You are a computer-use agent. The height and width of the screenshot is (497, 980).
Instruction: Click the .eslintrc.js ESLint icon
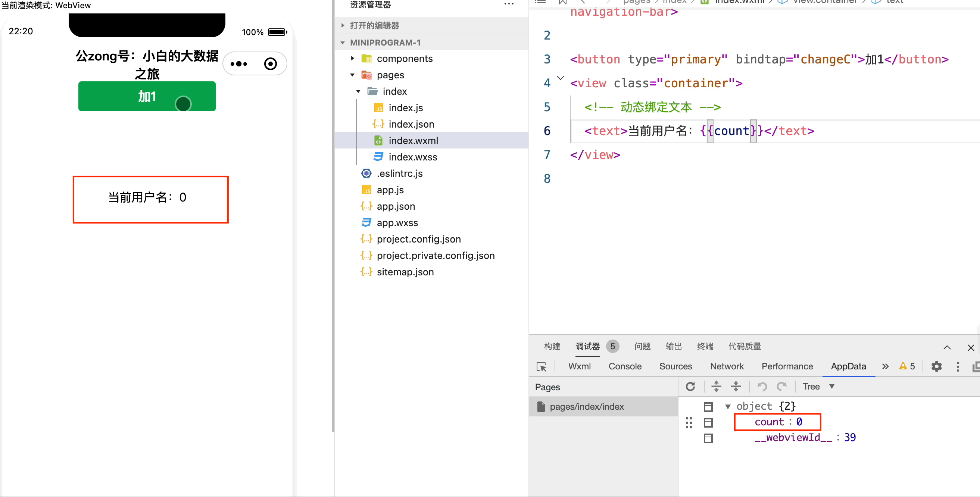click(x=366, y=174)
